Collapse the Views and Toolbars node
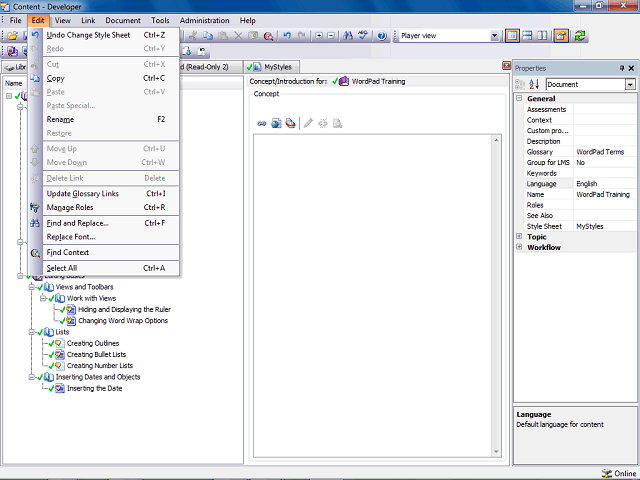This screenshot has width=640, height=480. pos(31,287)
